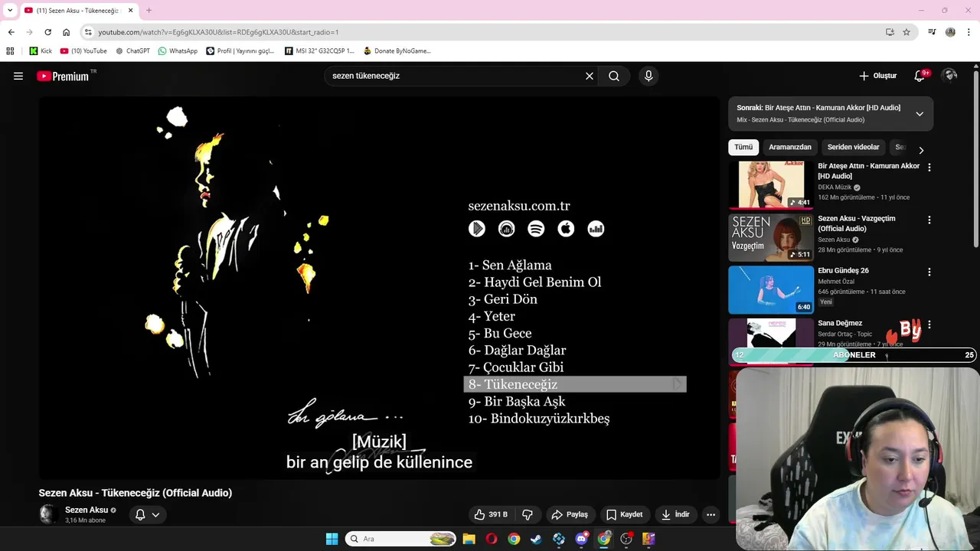Open Kick bookmark
The width and height of the screenshot is (980, 551).
click(41, 51)
